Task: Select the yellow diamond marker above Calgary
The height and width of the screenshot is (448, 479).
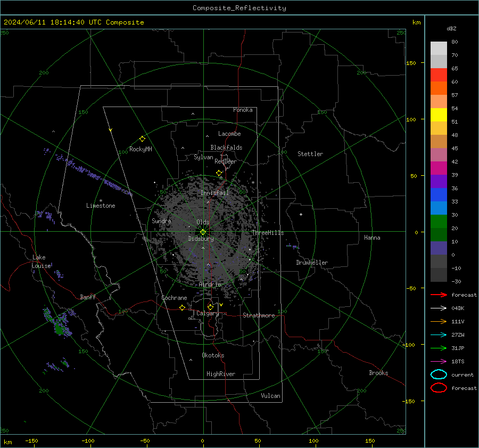Action: [x=210, y=307]
